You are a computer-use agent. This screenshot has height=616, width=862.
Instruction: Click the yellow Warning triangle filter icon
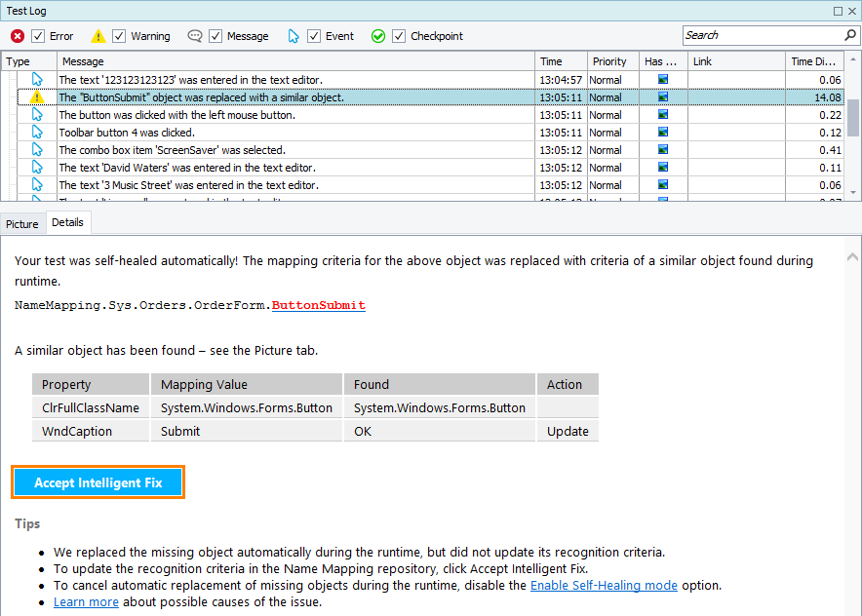click(x=98, y=35)
